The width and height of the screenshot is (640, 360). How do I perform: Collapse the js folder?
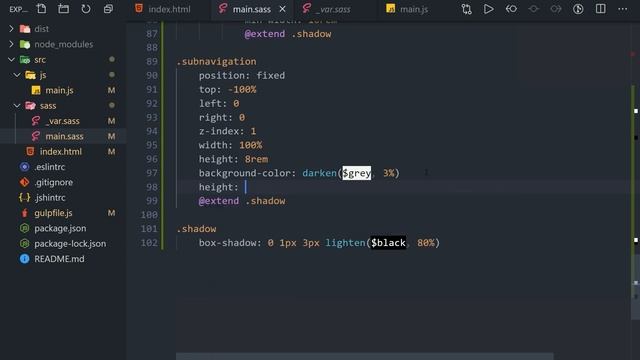17,75
